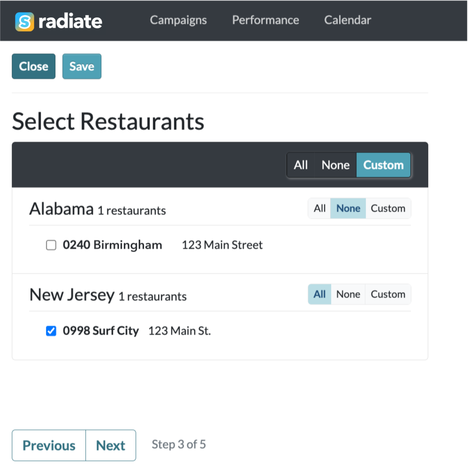Set Alabama selection to Custom
Screen dimensions: 468x476
tap(388, 208)
